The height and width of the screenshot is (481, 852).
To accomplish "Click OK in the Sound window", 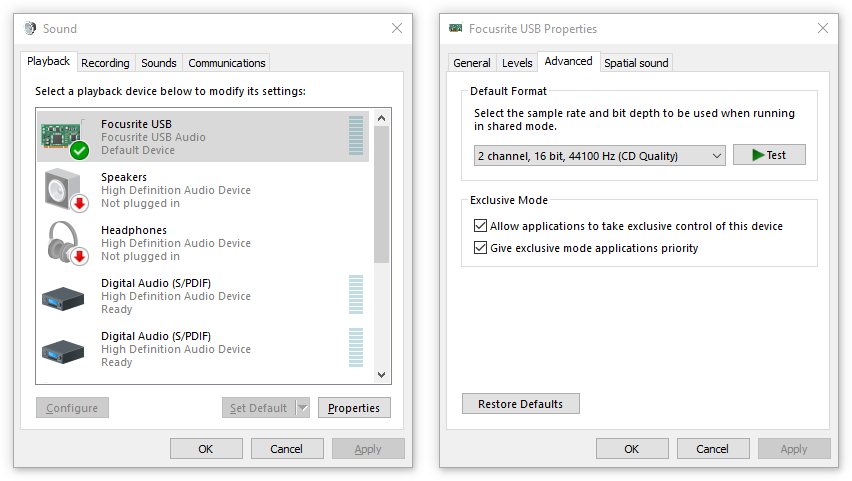I will pos(206,449).
